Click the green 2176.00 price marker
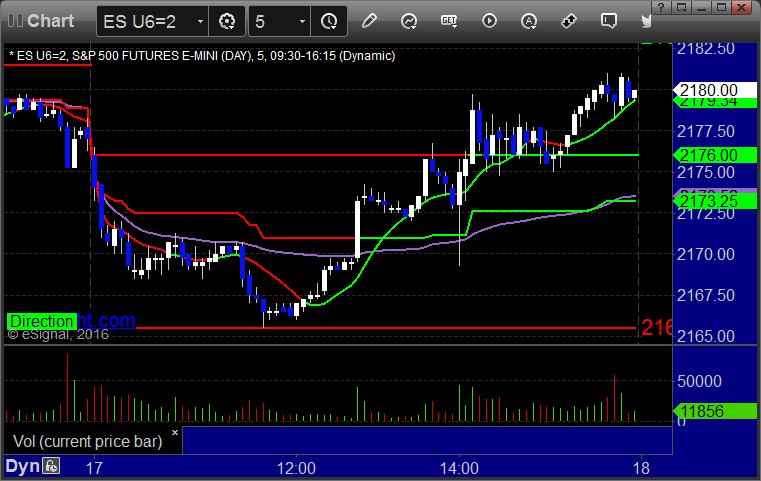Viewport: 761px width, 481px height. coord(714,155)
